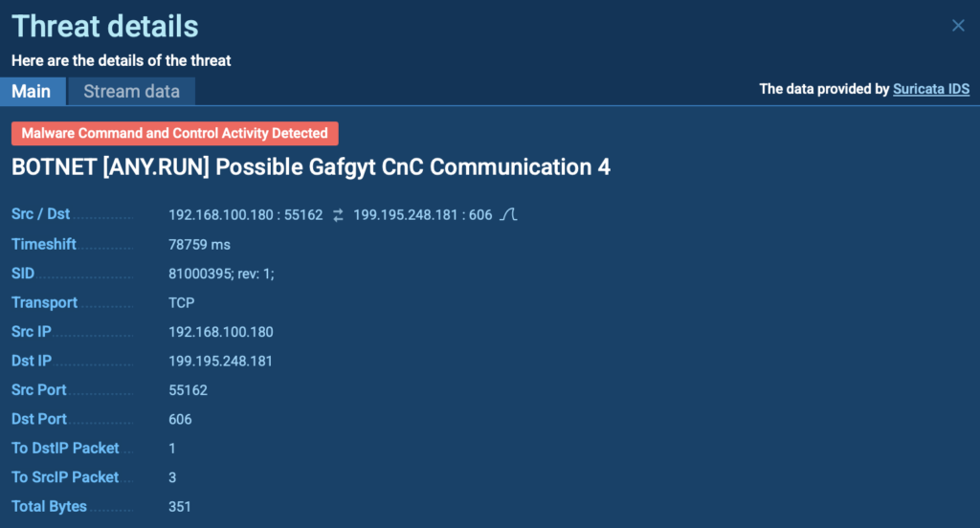Screen dimensions: 980x528
Task: Click the pulse graph icon after port 606
Action: [x=509, y=215]
